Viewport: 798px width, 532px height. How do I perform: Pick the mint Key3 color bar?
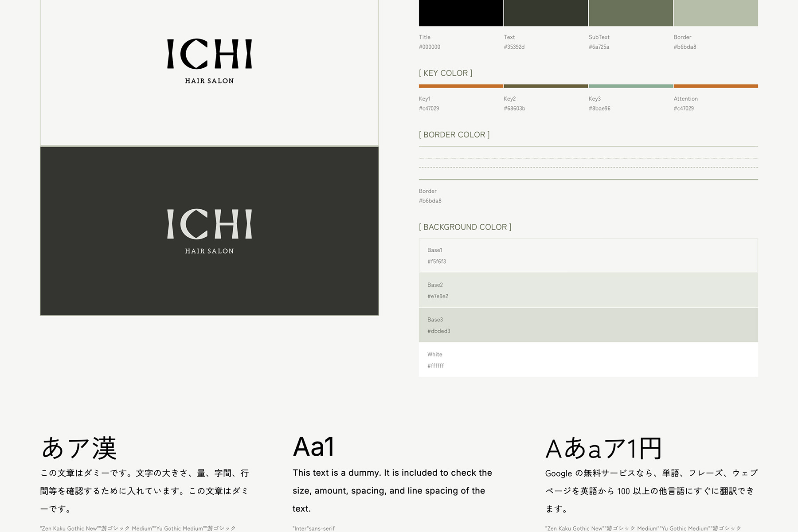click(631, 86)
